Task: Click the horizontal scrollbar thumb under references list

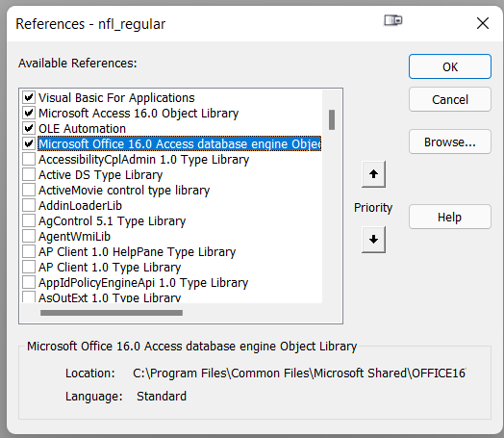Action: (112, 313)
